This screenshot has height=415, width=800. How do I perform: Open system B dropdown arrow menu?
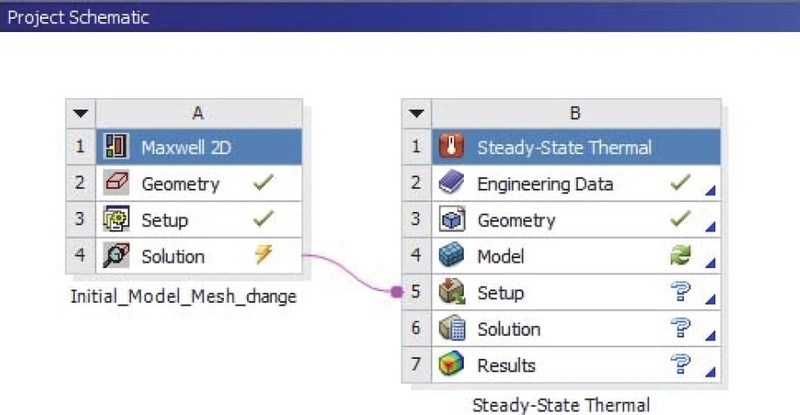tap(417, 113)
